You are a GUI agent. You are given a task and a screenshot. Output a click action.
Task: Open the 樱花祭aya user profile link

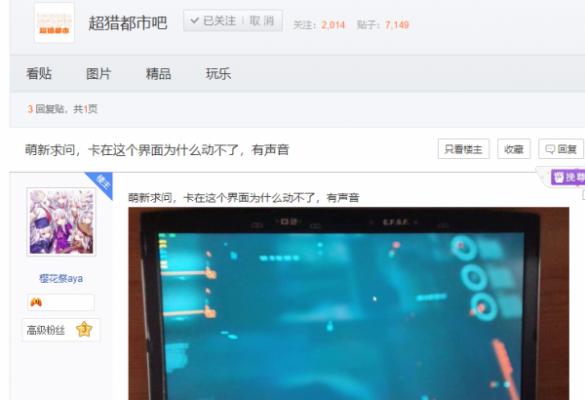[61, 278]
